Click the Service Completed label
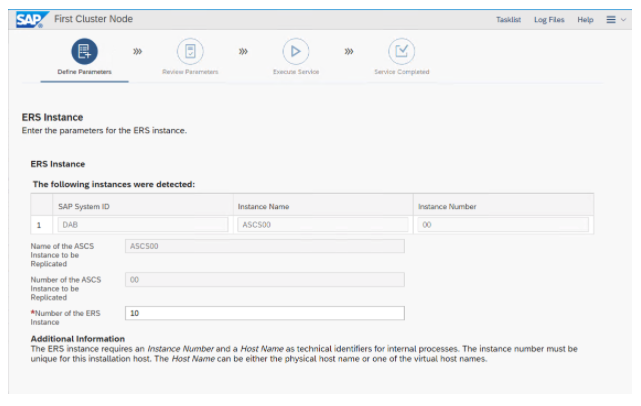Viewport: 641px width, 406px height. [402, 72]
